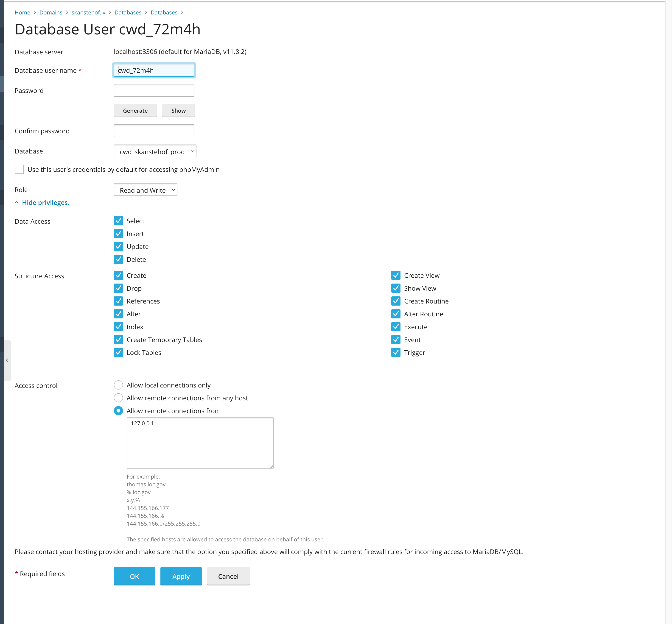This screenshot has height=624, width=672.
Task: Apply the database user changes
Action: (x=181, y=576)
